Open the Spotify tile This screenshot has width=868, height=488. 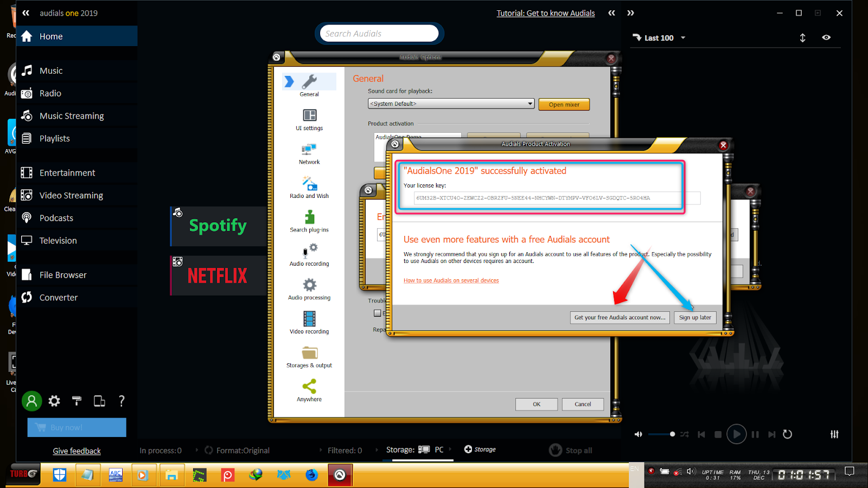click(x=218, y=226)
